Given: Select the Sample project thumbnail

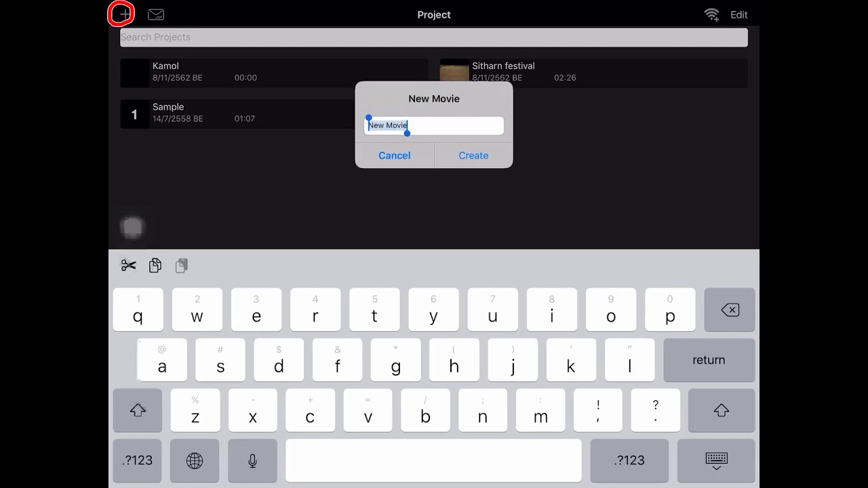Looking at the screenshot, I should (134, 114).
